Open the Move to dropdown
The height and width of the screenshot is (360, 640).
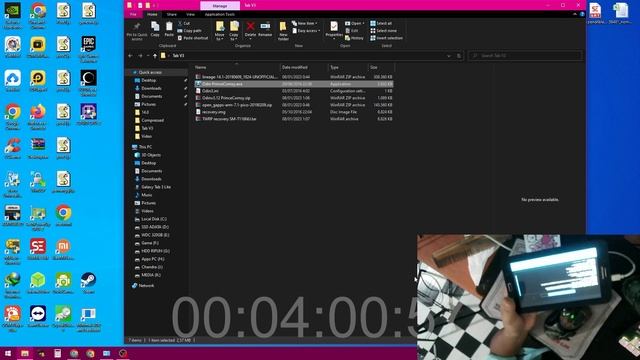[x=220, y=31]
